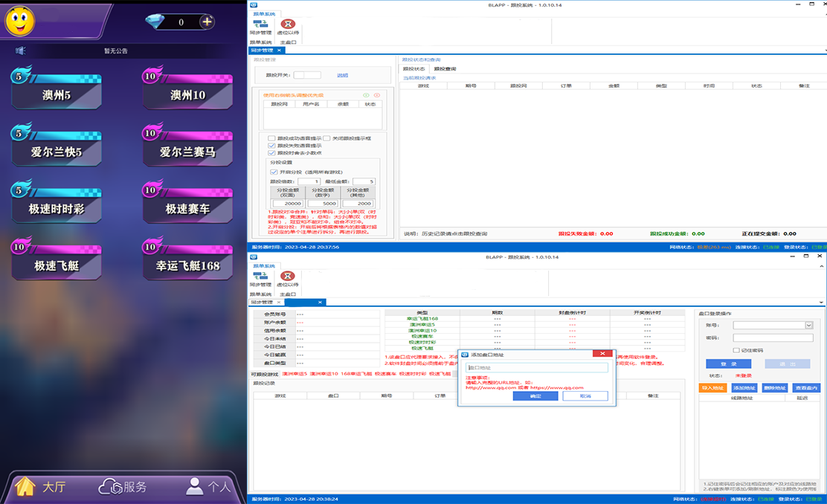Click 同步管理 ribbon icon in upper window
827x504 pixels.
pyautogui.click(x=260, y=25)
